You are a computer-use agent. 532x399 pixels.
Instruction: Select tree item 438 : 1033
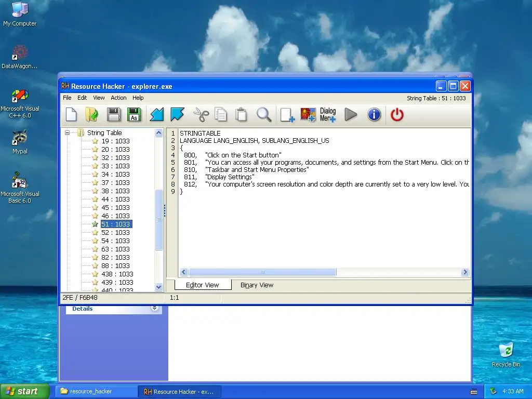(x=117, y=274)
